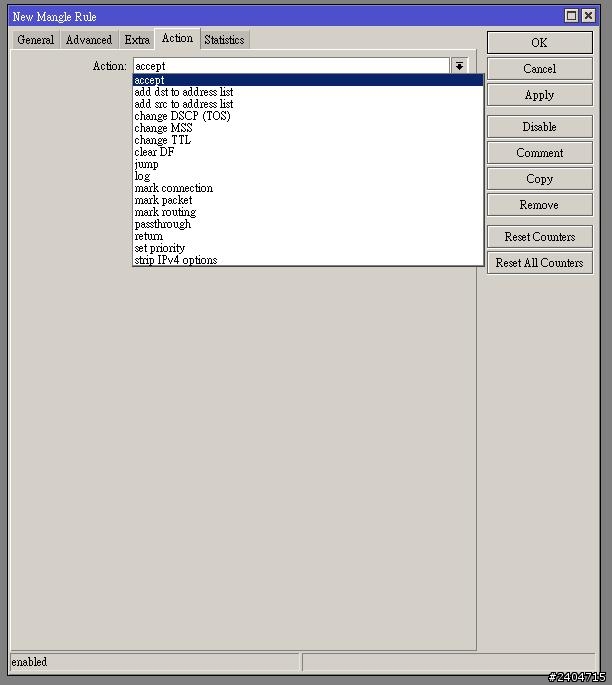Choose 'add dst to address list' option

(x=308, y=92)
